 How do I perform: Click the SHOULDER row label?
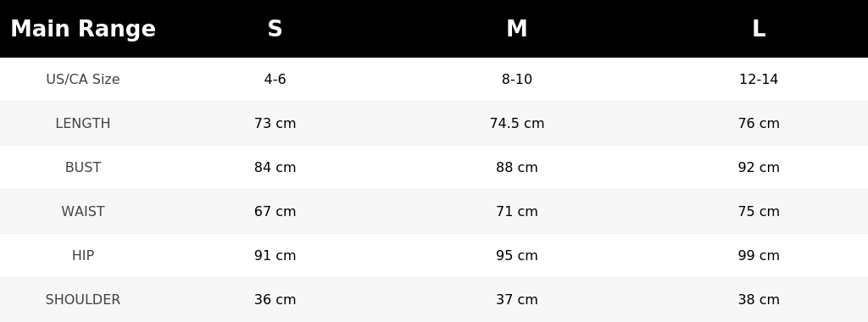coord(83,299)
